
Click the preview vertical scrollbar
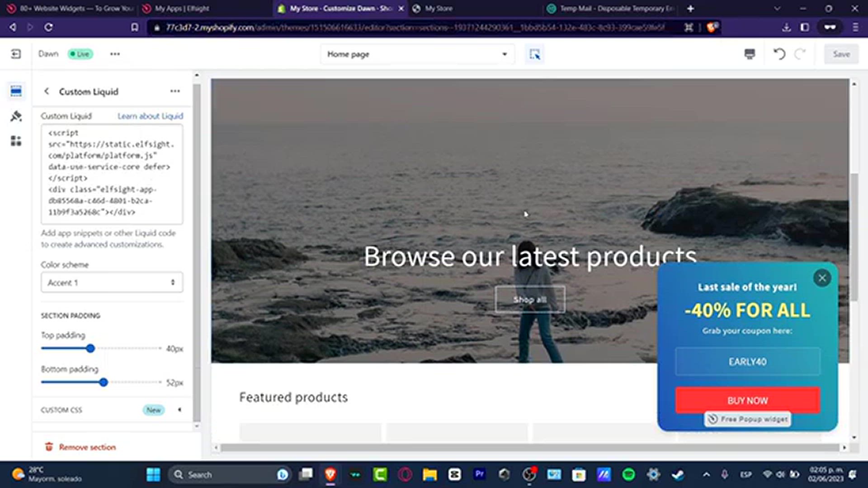(854, 237)
